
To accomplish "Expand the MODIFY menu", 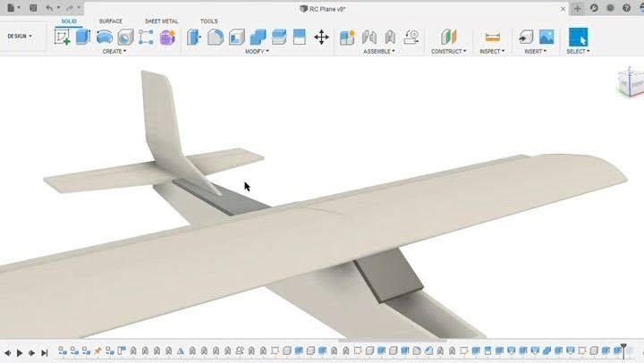I will (257, 51).
